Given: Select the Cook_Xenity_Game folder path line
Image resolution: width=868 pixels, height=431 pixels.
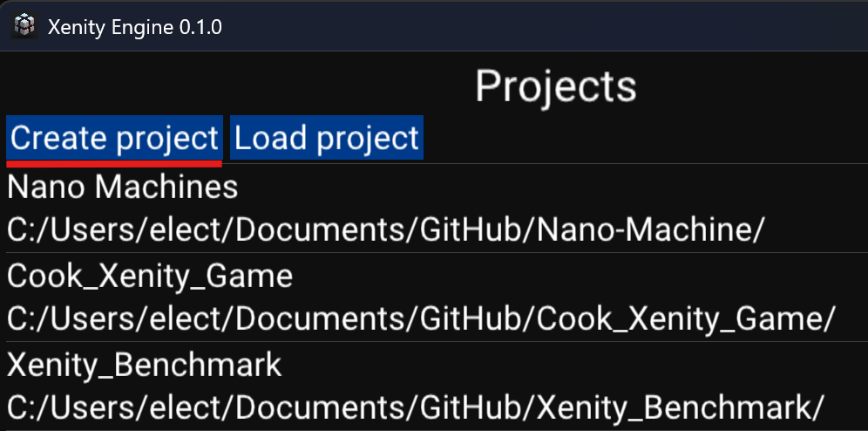Looking at the screenshot, I should point(421,319).
